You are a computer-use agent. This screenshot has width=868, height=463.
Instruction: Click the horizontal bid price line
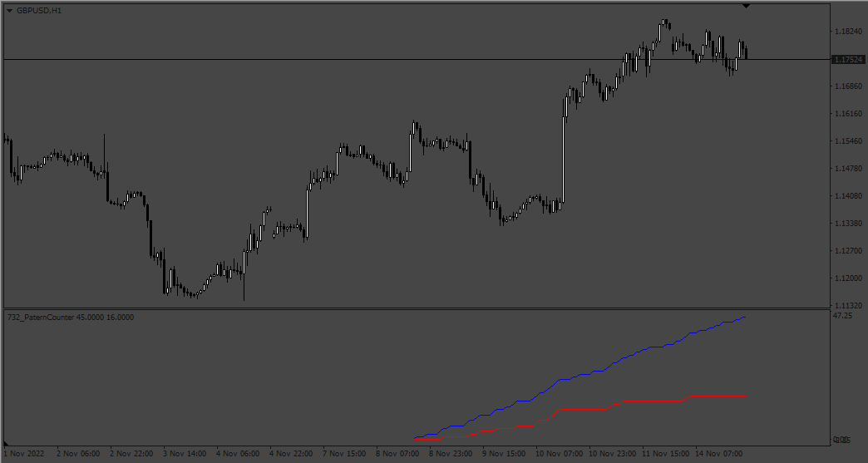point(415,59)
